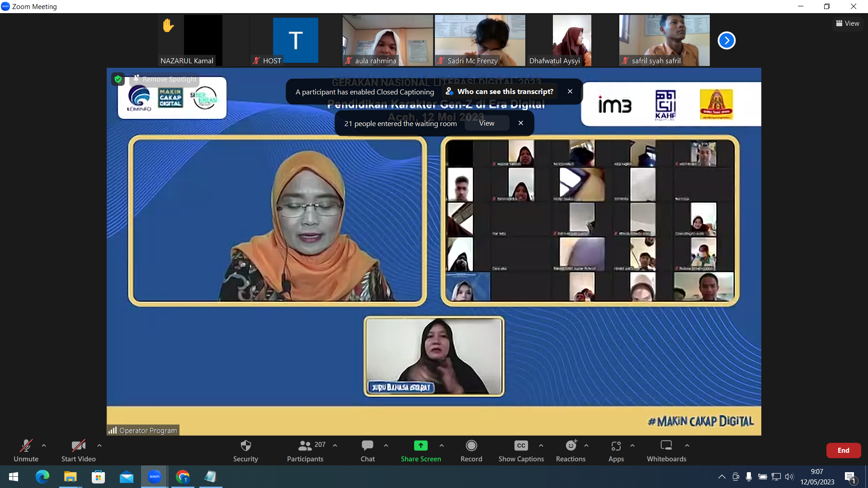Screen dimensions: 868x488
Task: Open Microsoft Store from the taskbar
Action: tap(98, 477)
